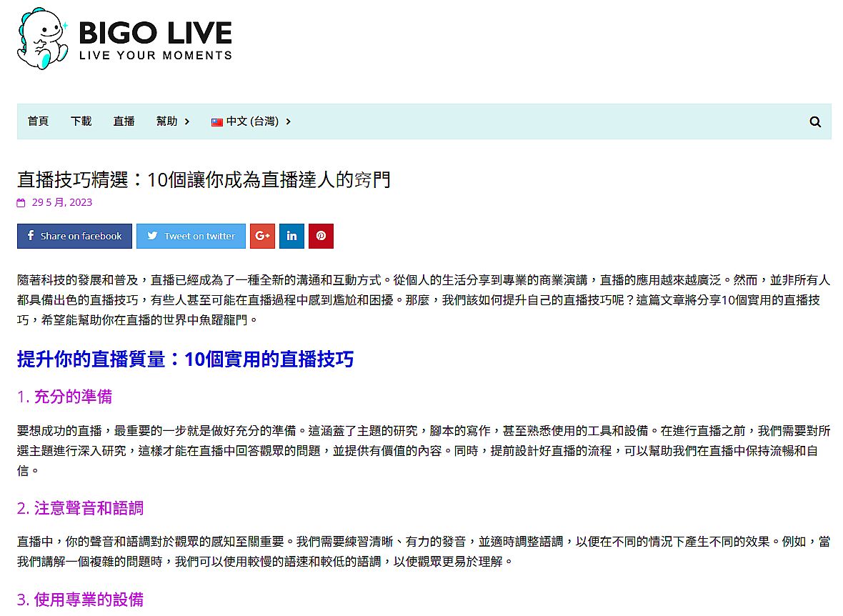Click the blue heading 提升你的直播質量
Image resolution: width=843 pixels, height=616 pixels.
coord(185,359)
